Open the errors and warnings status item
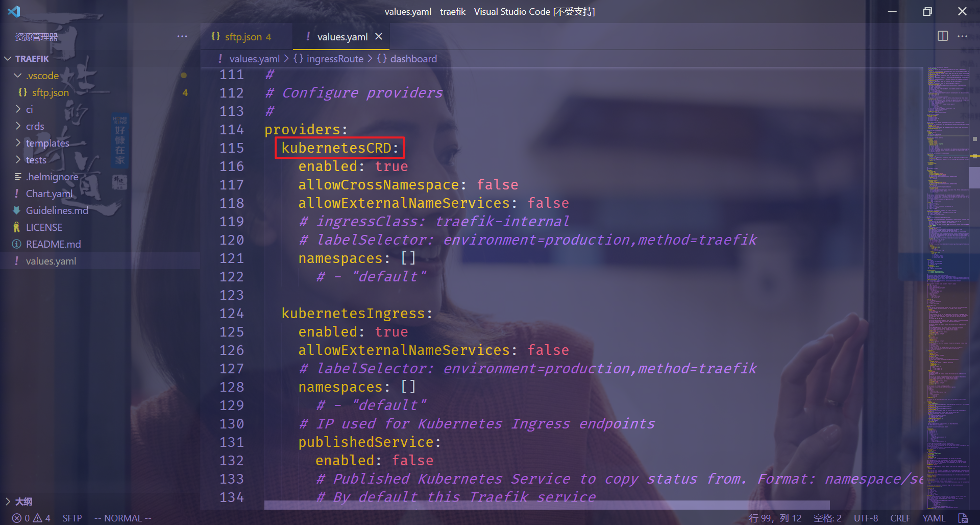 (x=31, y=518)
